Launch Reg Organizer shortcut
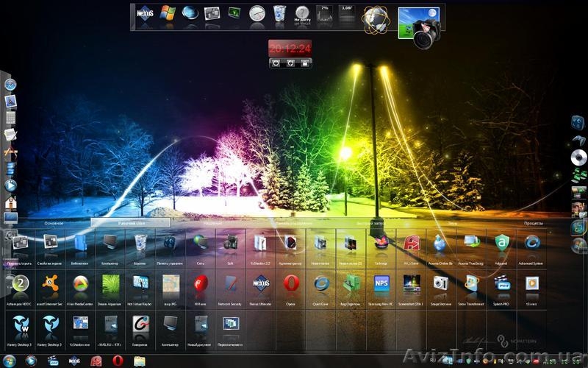The image size is (588, 368). coord(351,283)
